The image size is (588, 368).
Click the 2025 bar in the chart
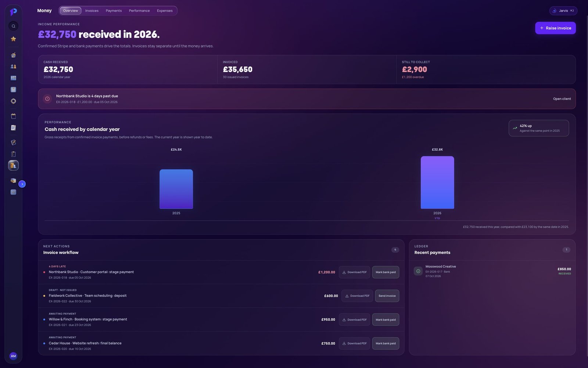(176, 189)
